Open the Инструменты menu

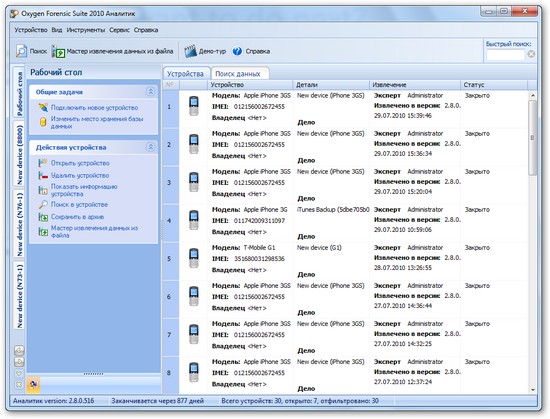(86, 30)
